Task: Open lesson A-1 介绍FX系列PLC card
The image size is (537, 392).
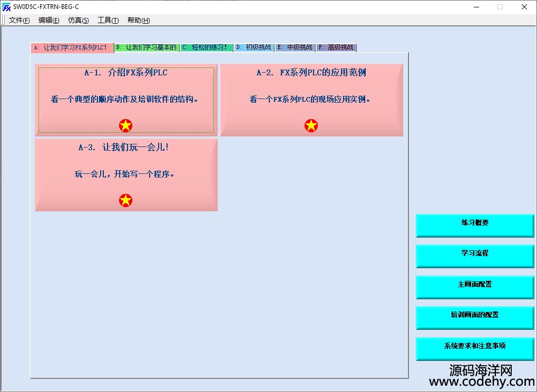Action: tap(126, 100)
